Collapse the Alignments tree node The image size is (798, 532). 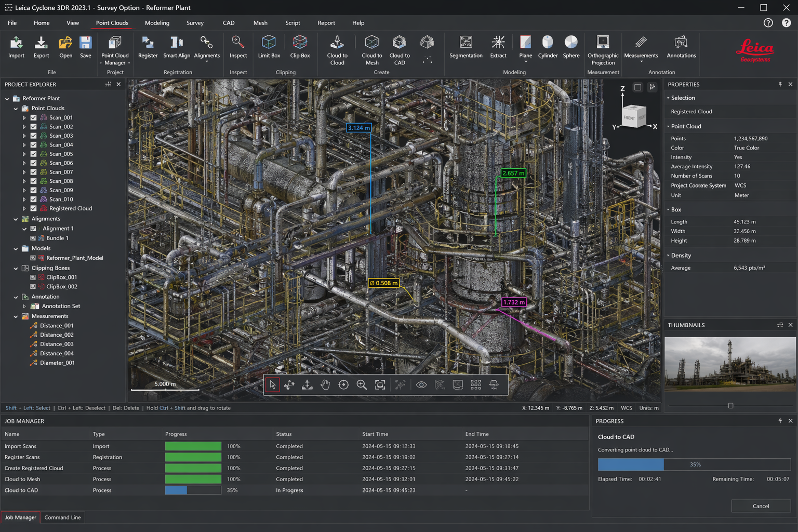tap(16, 219)
